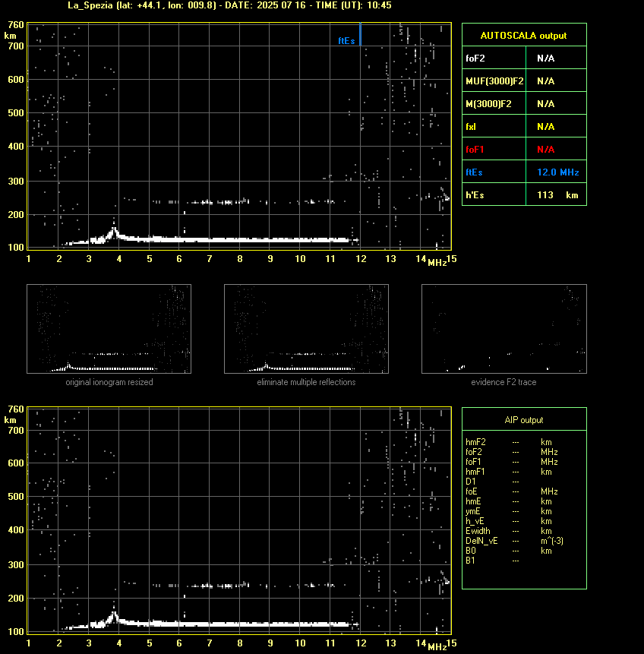Click the hmF2 row in AIP output

pos(509,442)
